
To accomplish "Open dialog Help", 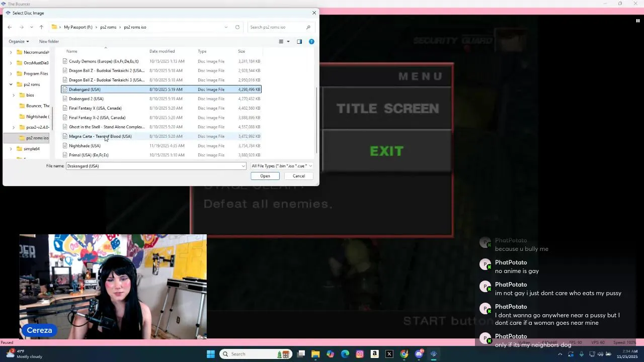I will [311, 42].
